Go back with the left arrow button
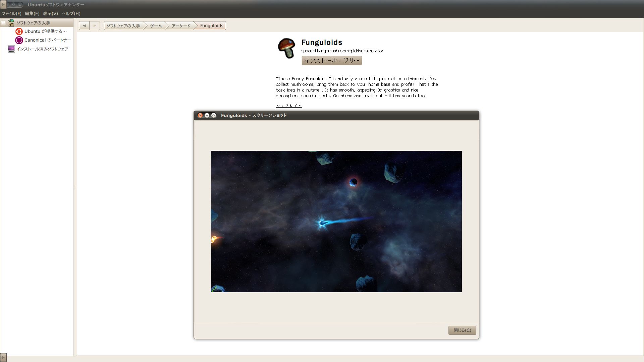Image resolution: width=644 pixels, height=362 pixels. click(84, 25)
